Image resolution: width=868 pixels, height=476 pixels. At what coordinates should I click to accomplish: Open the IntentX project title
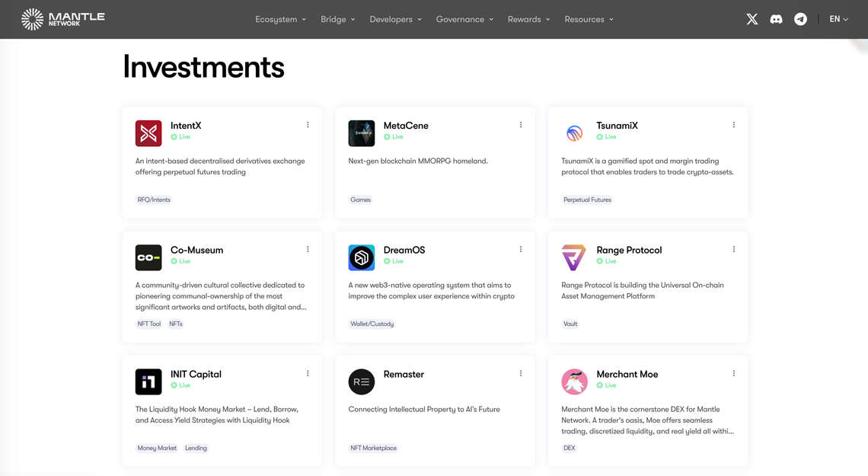[186, 126]
